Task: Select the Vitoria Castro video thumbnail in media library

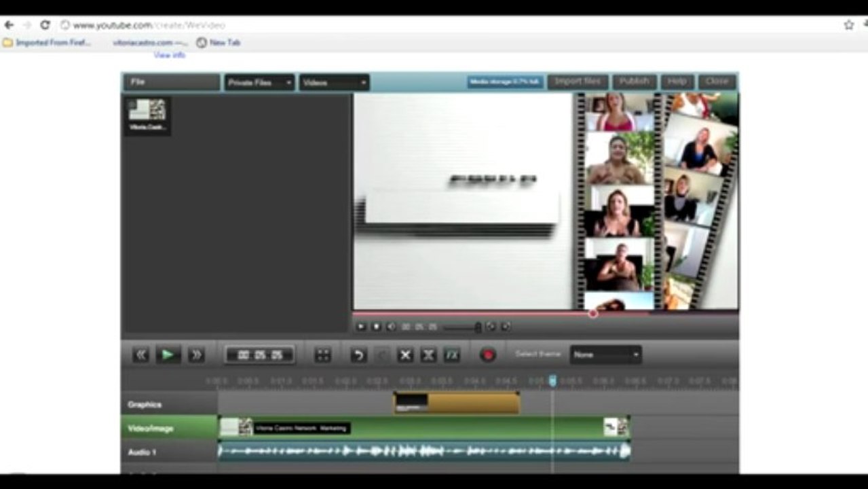Action: 147,115
